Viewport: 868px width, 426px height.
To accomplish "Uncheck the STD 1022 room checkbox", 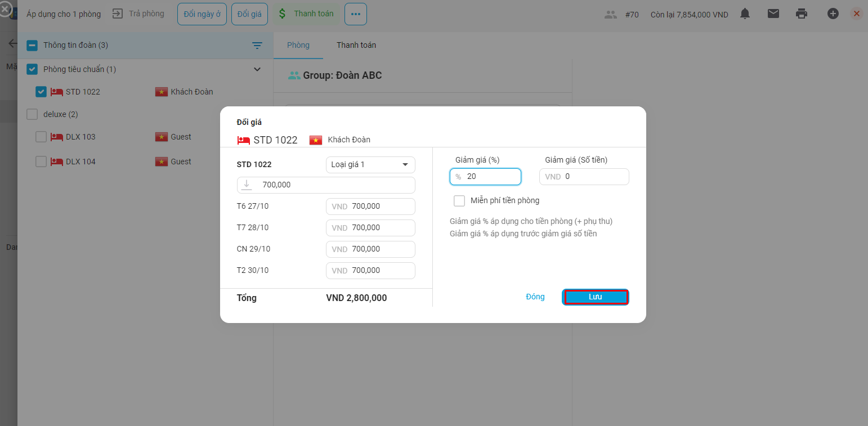I will [x=41, y=92].
